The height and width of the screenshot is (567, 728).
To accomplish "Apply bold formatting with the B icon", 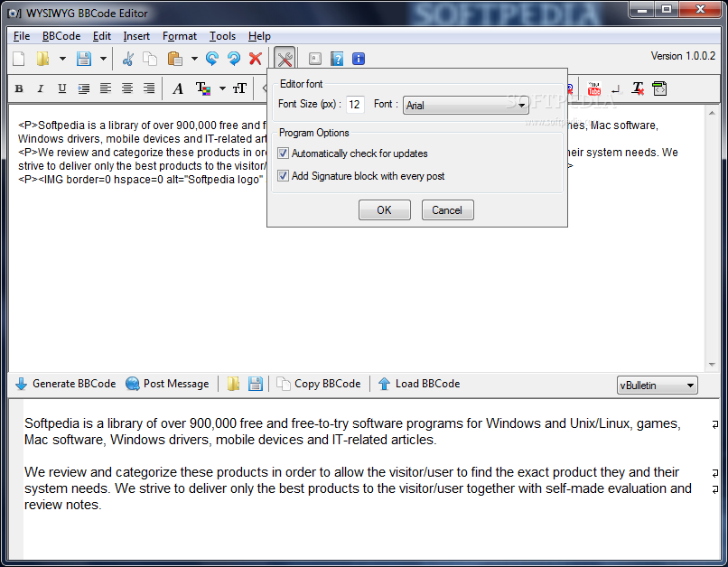I will (19, 88).
